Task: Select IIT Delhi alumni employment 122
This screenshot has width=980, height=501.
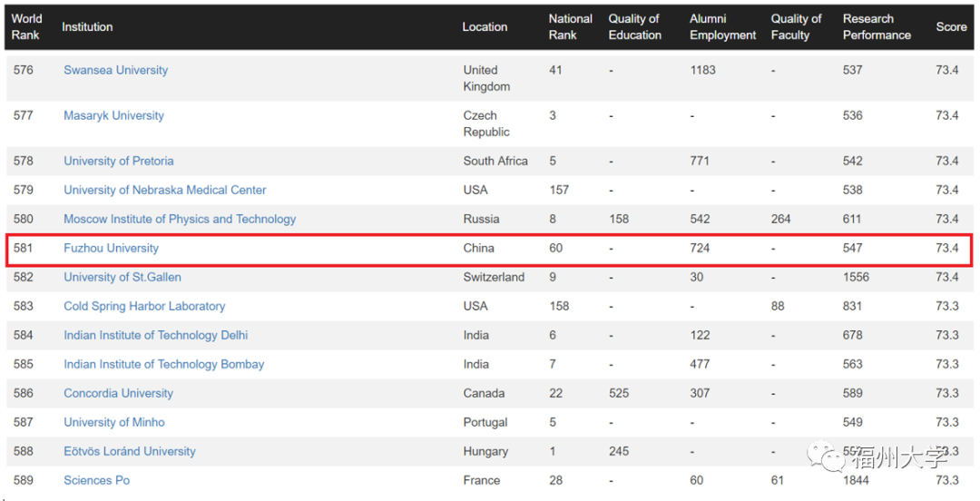Action: click(x=700, y=335)
